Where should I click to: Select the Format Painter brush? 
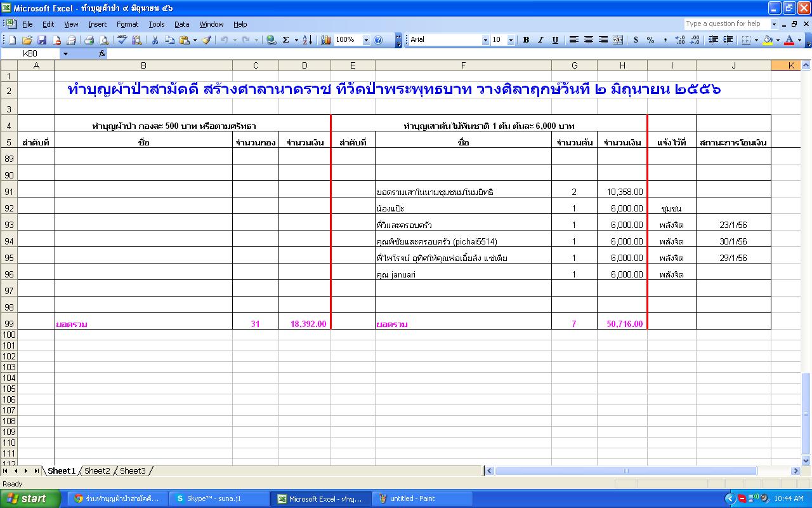tap(206, 40)
